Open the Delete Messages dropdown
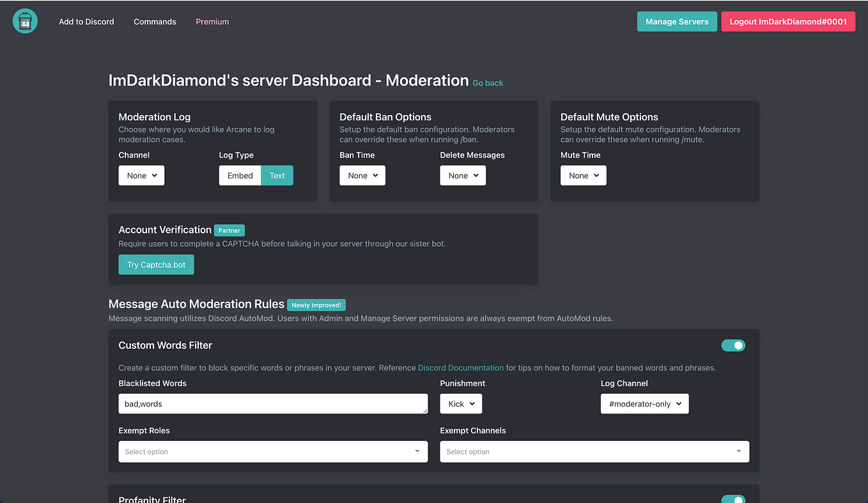The image size is (868, 503). click(463, 176)
